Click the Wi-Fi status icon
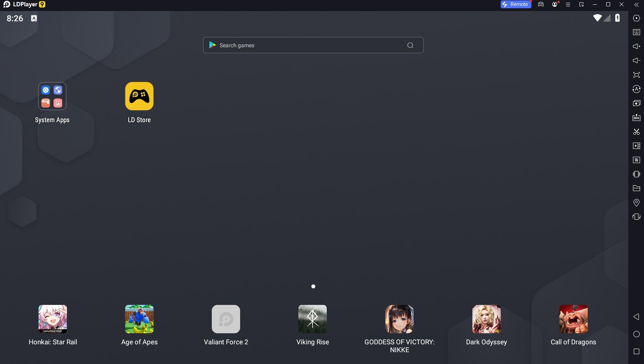Screen dimensions: 644x364 point(597,18)
